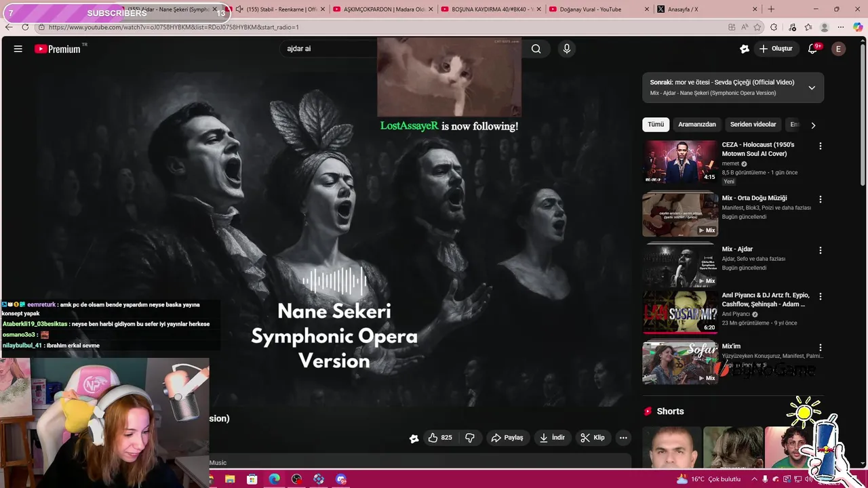Reload the page

tap(25, 27)
